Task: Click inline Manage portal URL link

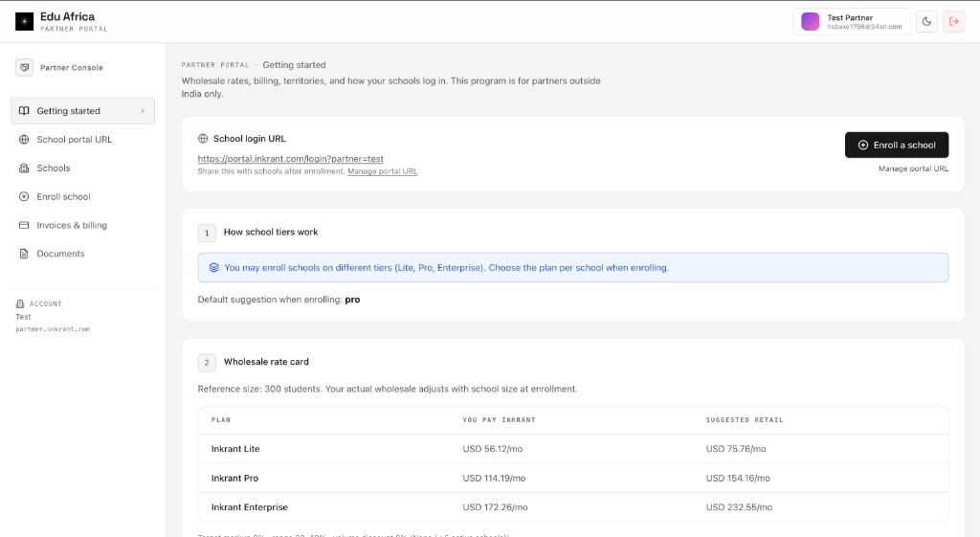Action: pos(383,171)
